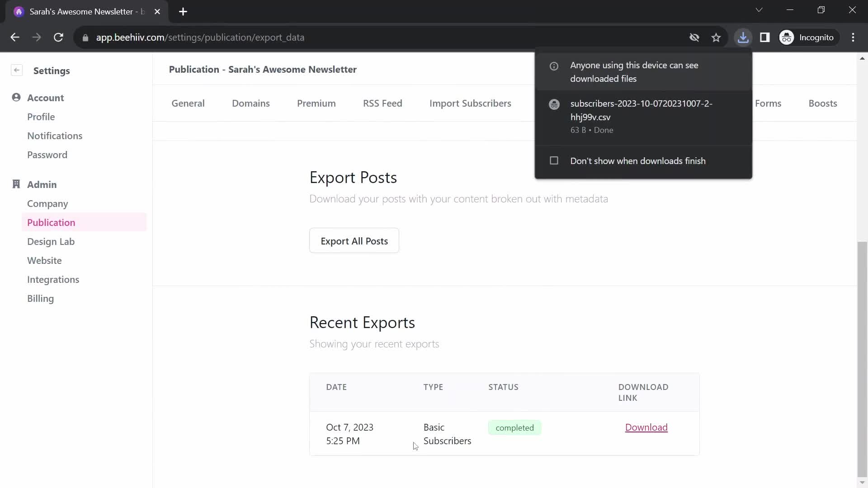Open the Account section expander

45,97
